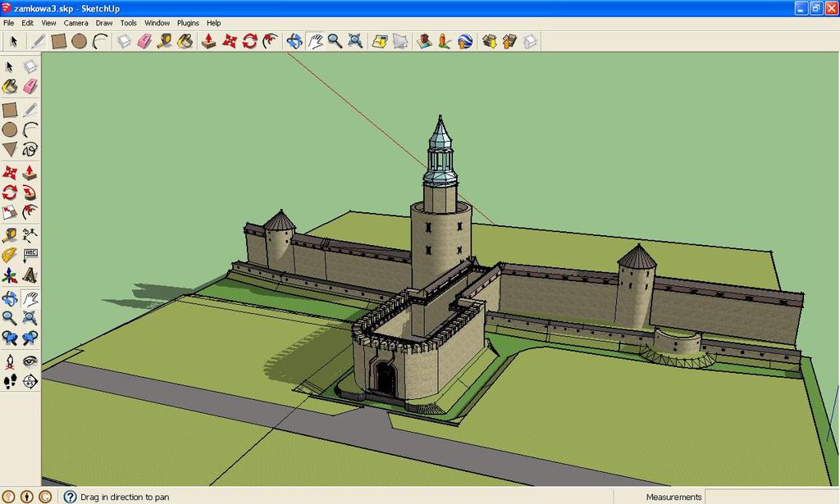The width and height of the screenshot is (840, 504).
Task: Select the Tape Measure in left palette
Action: tap(10, 235)
